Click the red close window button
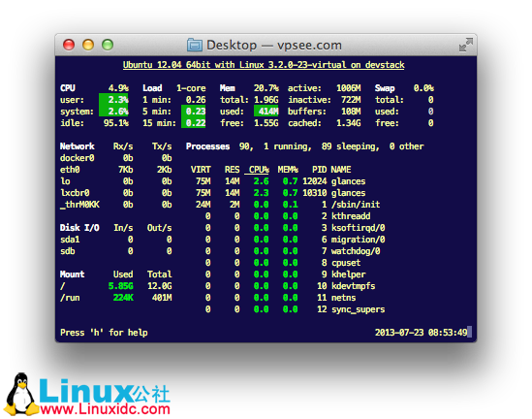This screenshot has width=532, height=419. click(69, 45)
